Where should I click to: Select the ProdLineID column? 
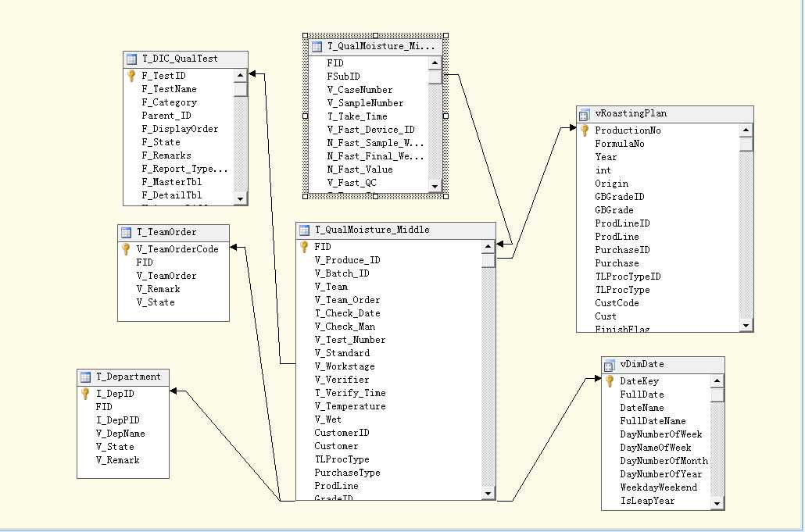(x=622, y=223)
